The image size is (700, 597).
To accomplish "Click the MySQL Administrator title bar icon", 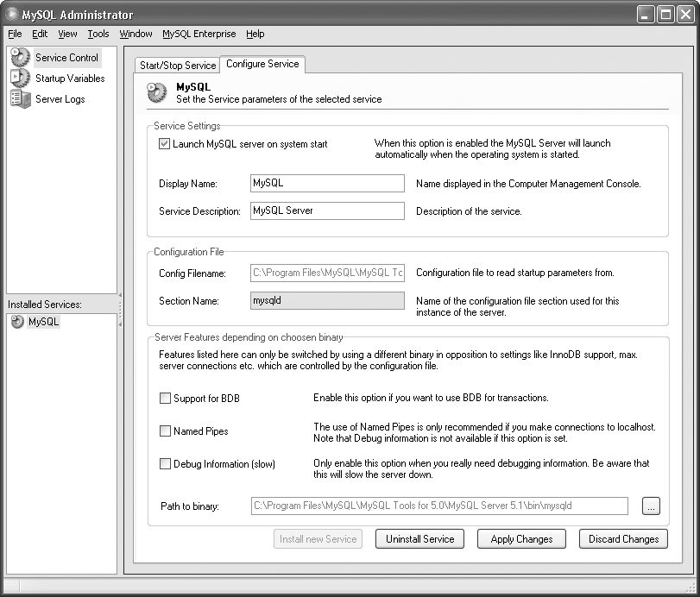I will [x=12, y=15].
